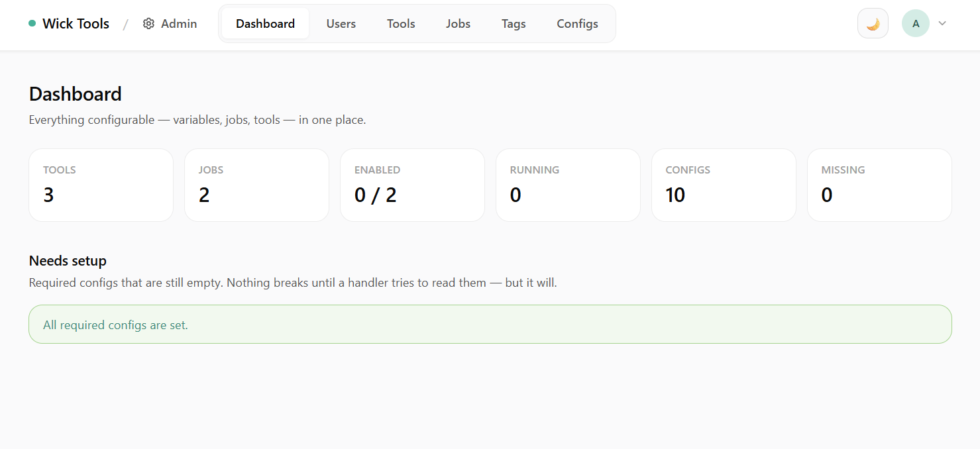
Task: Open the CONFIGS stat card showing 10
Action: point(724,185)
